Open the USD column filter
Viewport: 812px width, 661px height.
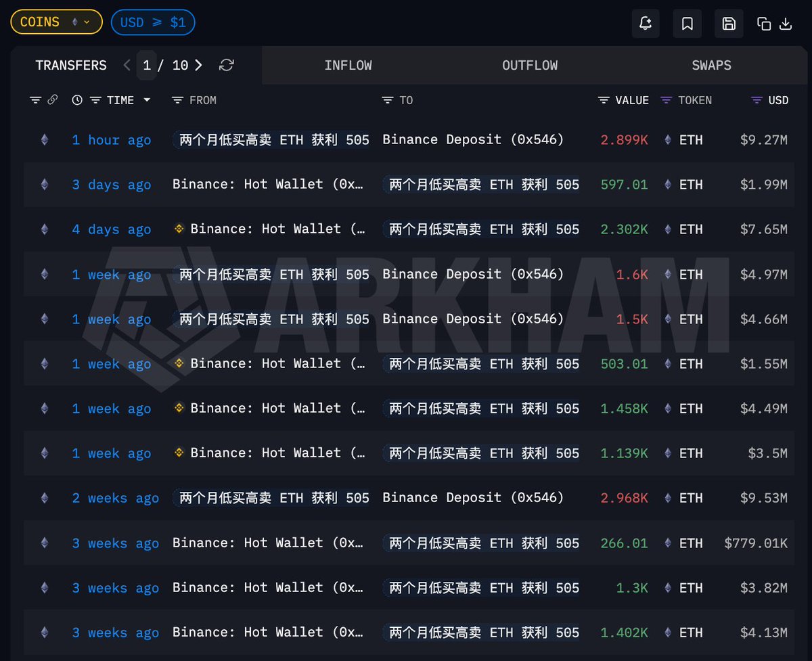757,100
